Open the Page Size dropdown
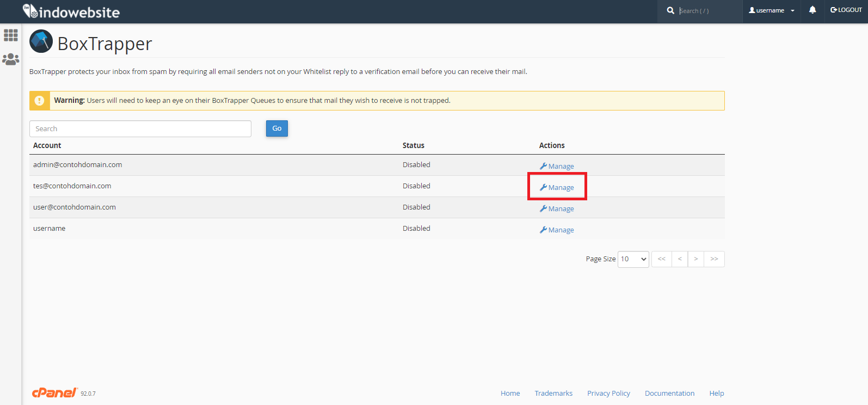This screenshot has height=405, width=868. pos(633,259)
